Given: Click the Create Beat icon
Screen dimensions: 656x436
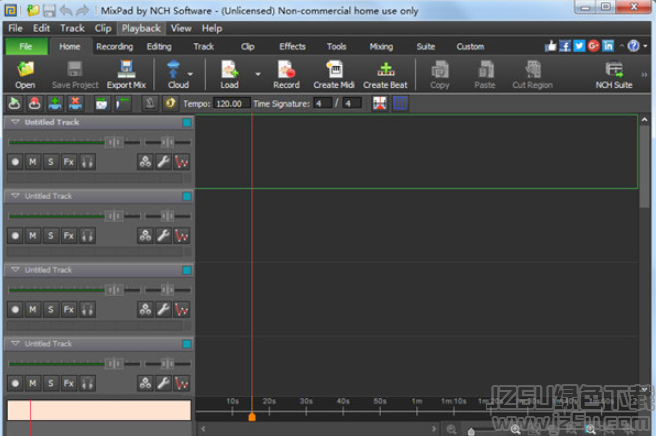Looking at the screenshot, I should [x=385, y=69].
